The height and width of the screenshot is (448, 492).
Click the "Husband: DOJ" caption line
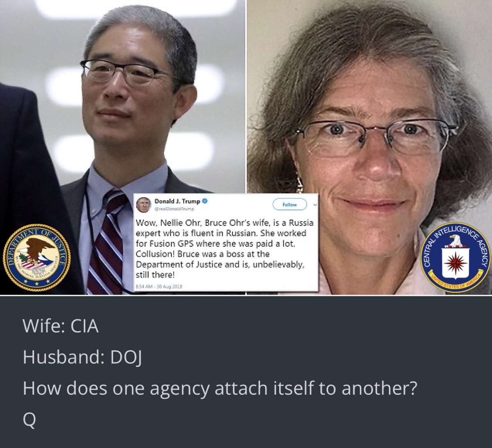82,357
